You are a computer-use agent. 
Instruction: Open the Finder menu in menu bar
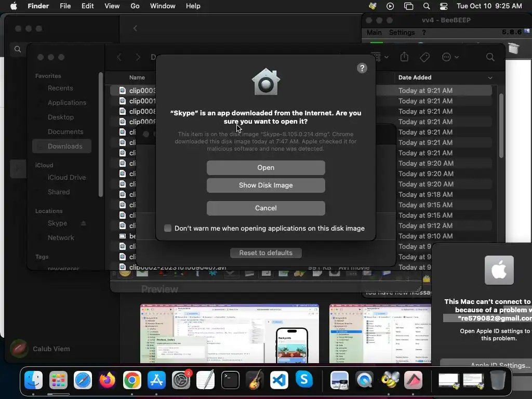pyautogui.click(x=38, y=6)
